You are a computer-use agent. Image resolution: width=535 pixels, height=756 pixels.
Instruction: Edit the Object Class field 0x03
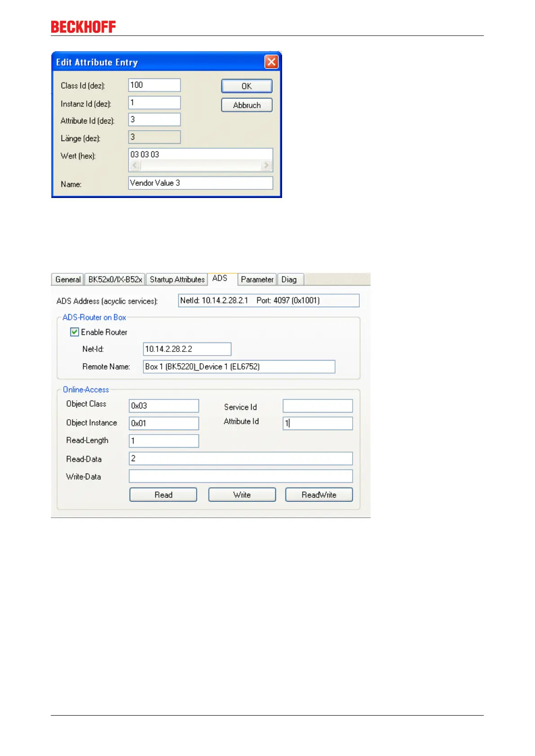pos(164,406)
